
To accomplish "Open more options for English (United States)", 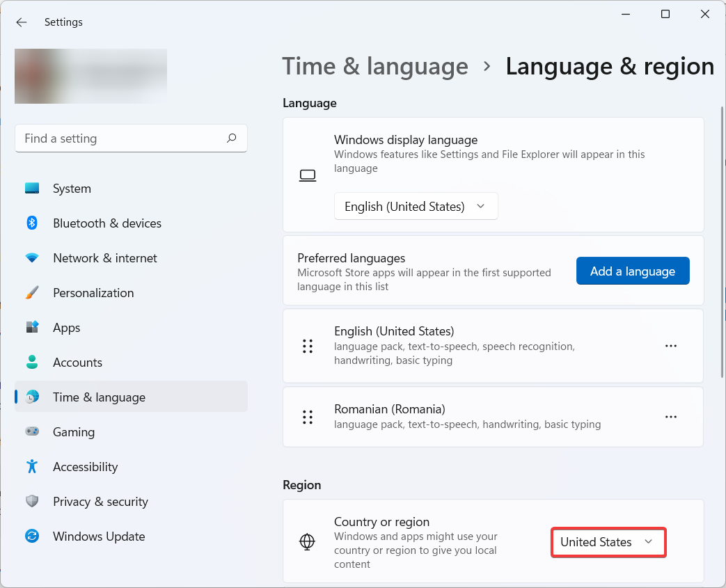I will 670,346.
